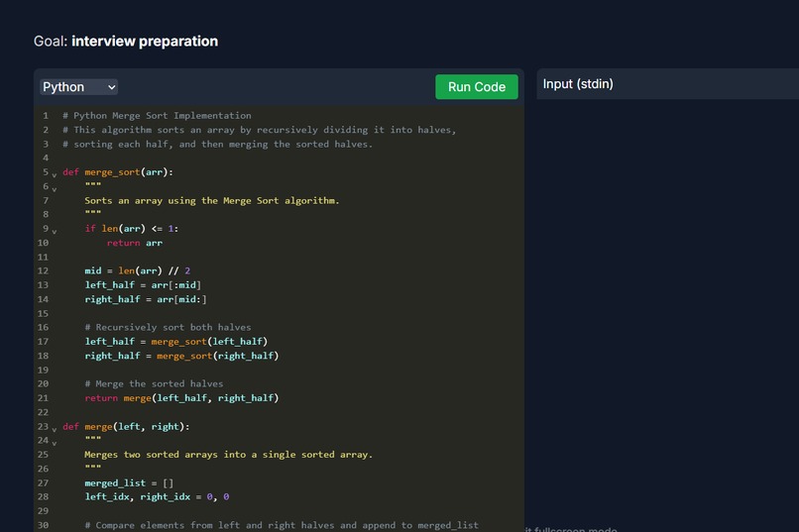Click line number 1 in the gutter

click(46, 116)
